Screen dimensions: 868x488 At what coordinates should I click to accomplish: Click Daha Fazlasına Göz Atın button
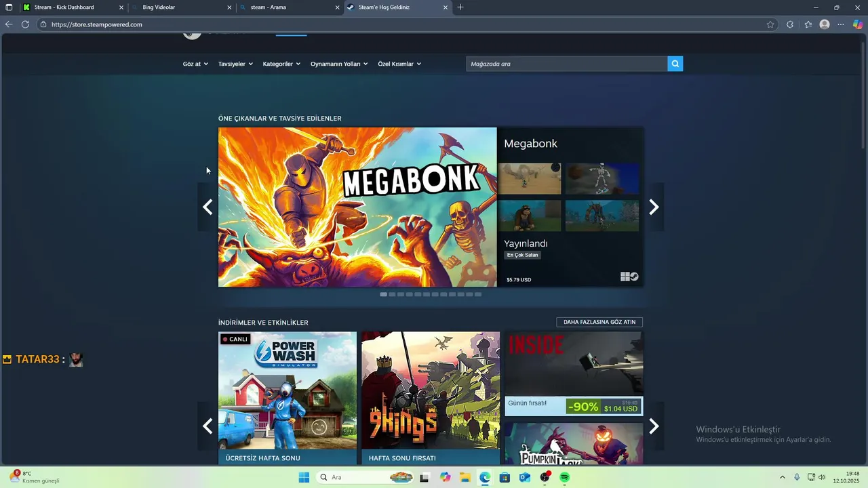click(599, 322)
